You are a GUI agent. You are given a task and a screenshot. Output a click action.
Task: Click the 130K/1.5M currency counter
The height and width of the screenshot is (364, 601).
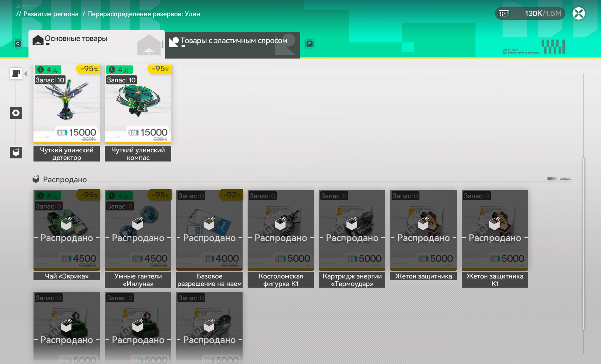pos(543,13)
